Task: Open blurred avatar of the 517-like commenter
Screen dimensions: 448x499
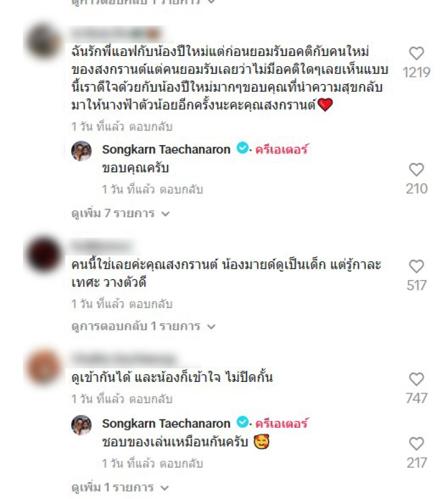Action: [44, 255]
